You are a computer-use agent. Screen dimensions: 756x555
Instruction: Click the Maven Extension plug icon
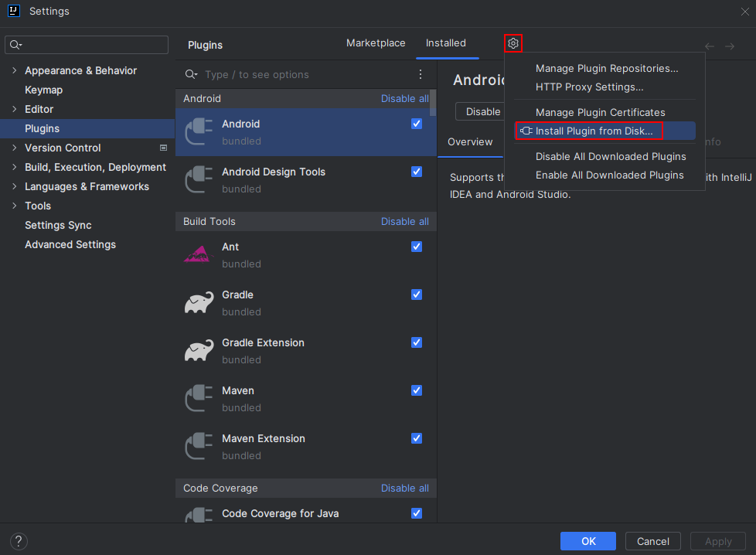tap(199, 447)
